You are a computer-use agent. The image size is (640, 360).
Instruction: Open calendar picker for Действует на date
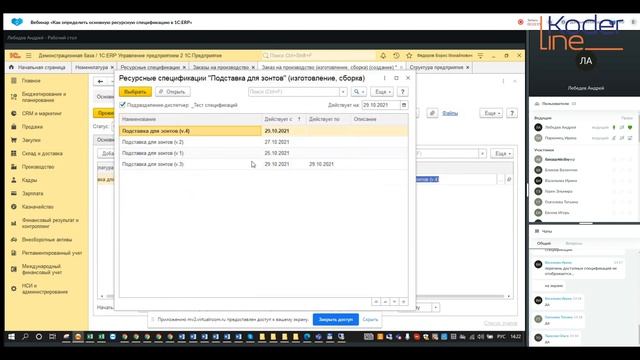tap(404, 105)
